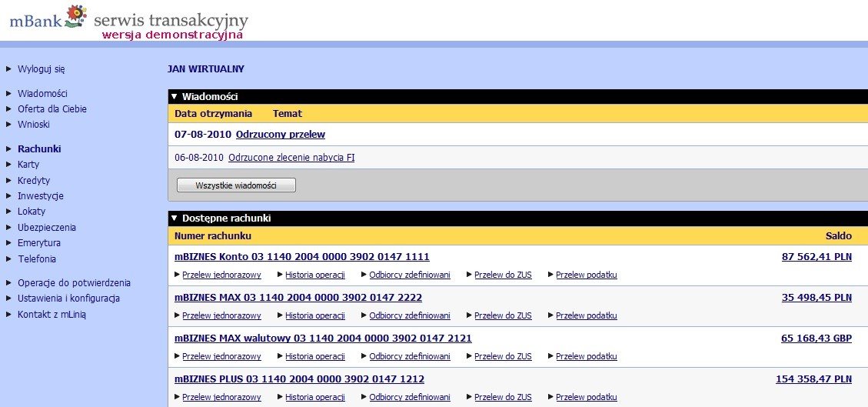
Task: Click the 154 358,47 PLN balance
Action: [x=813, y=379]
